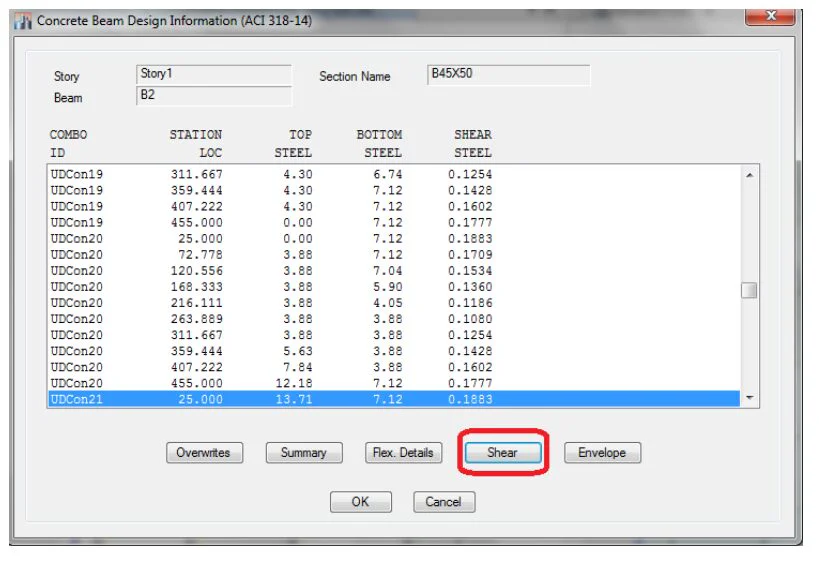Select UDCon20 row at station 359.444
The width and height of the screenshot is (819, 567).
(x=394, y=351)
